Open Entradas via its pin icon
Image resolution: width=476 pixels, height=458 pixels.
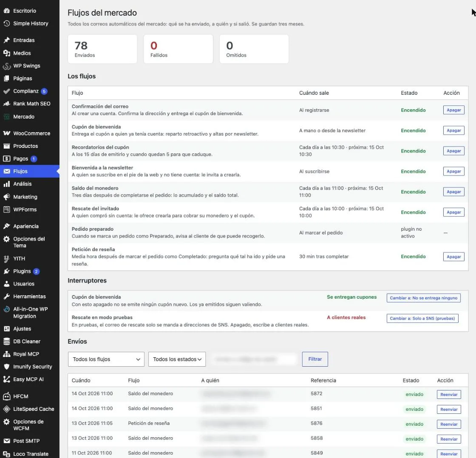pos(7,40)
